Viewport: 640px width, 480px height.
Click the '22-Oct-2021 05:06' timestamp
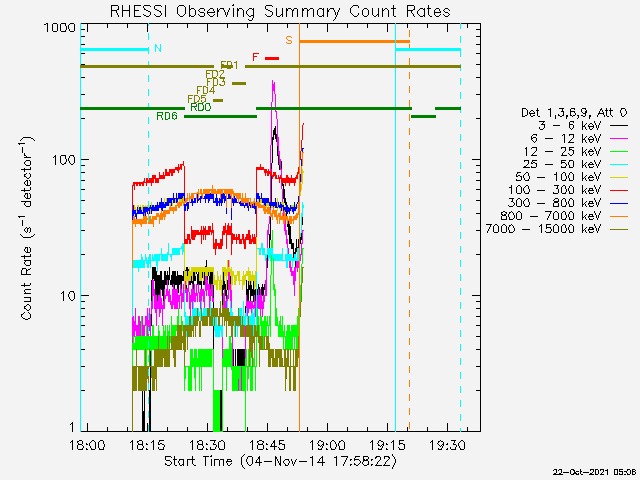tap(594, 472)
